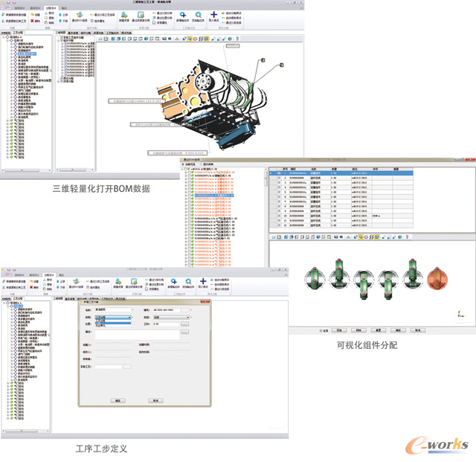
Task: Open the process design ribbon tab
Action: click(50, 7)
